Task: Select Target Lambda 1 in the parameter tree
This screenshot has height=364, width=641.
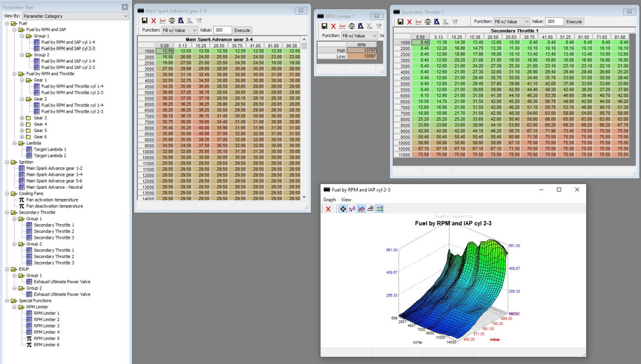Action: (51, 149)
